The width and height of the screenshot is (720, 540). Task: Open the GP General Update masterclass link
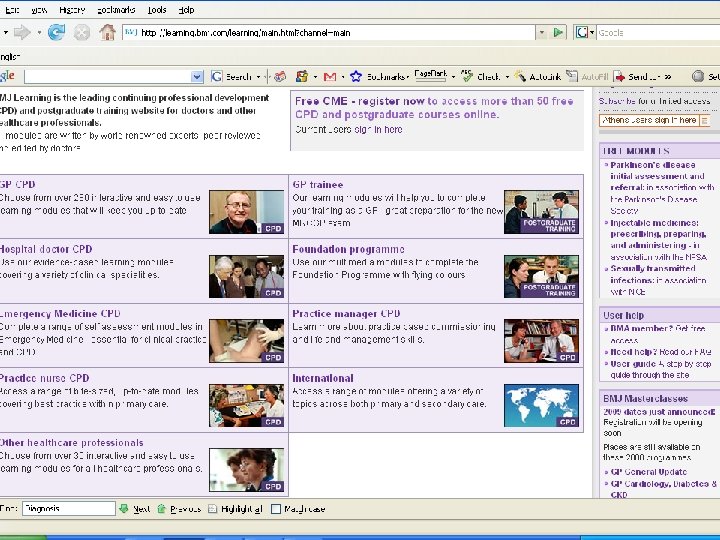pos(648,472)
